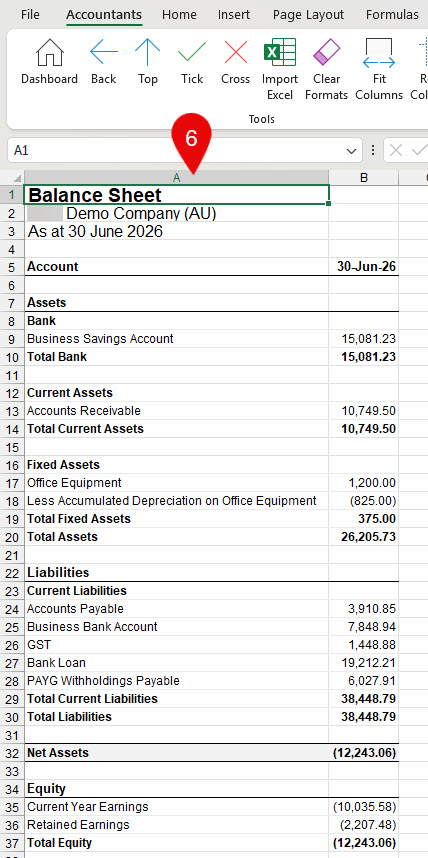Select 'Less Accumulated Depreciation on Office Equipment'
Viewport: 428px width, 858px height.
tap(176, 501)
